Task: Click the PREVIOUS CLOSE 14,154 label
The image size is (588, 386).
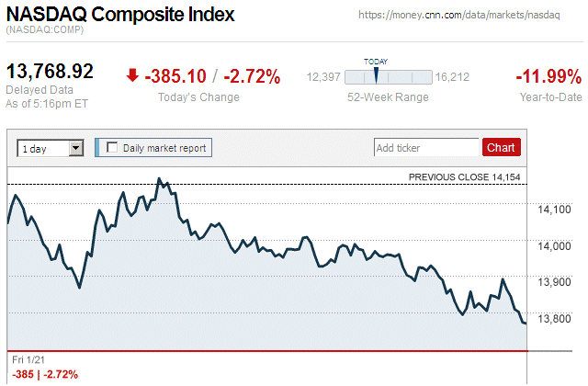Action: (x=465, y=176)
